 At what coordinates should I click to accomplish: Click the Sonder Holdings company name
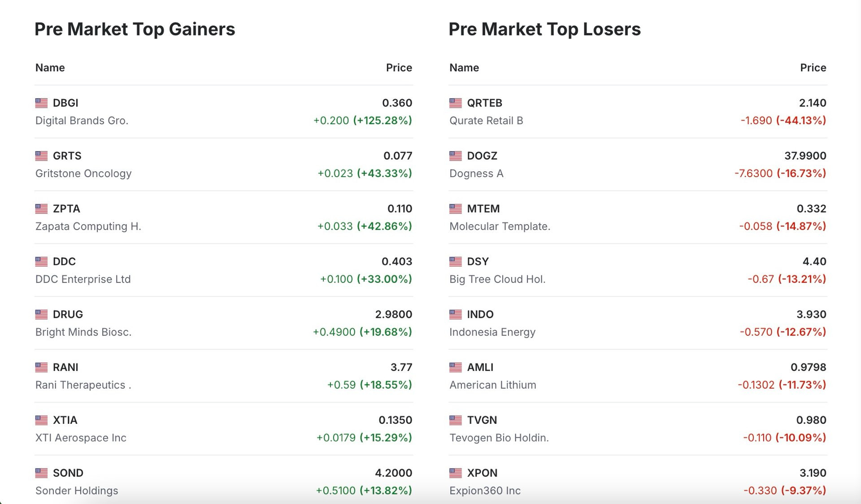[77, 491]
